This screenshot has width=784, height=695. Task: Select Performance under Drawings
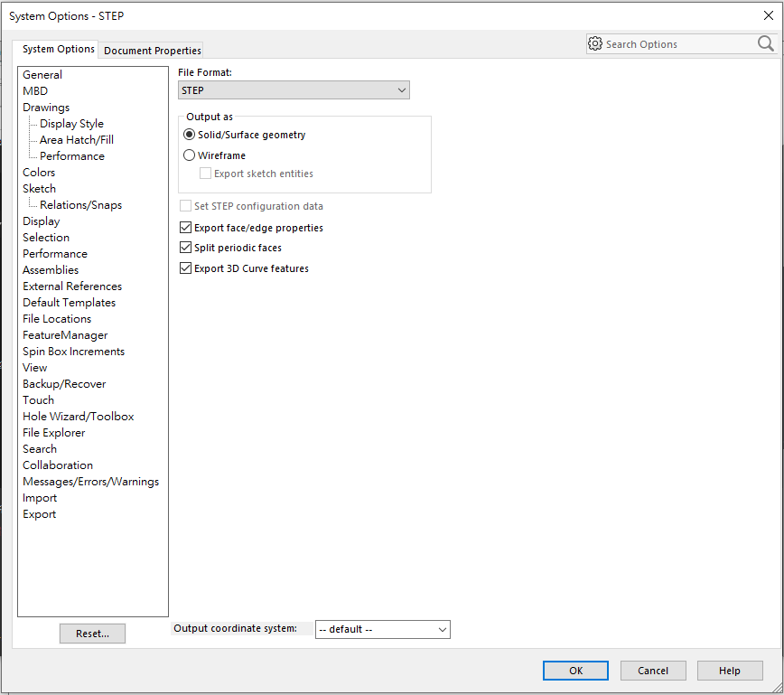pos(72,156)
